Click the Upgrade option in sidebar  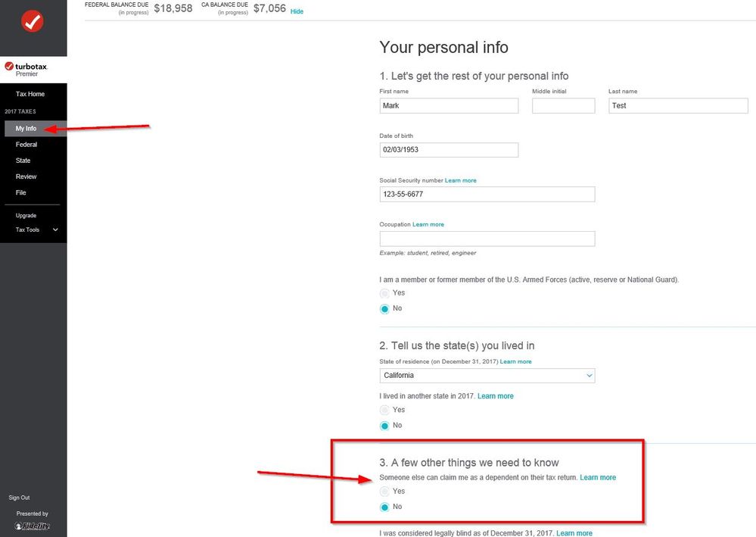26,216
